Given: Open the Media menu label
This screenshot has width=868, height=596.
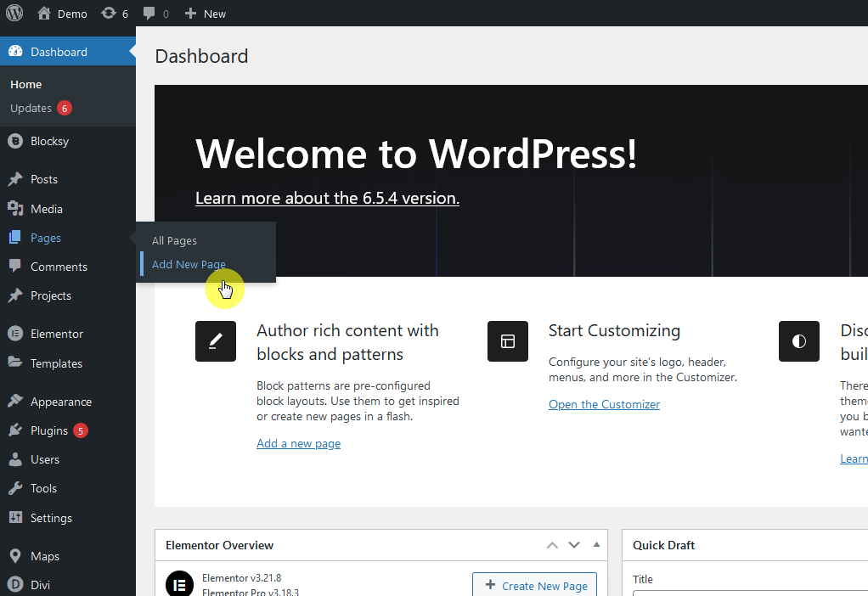Looking at the screenshot, I should 47,209.
